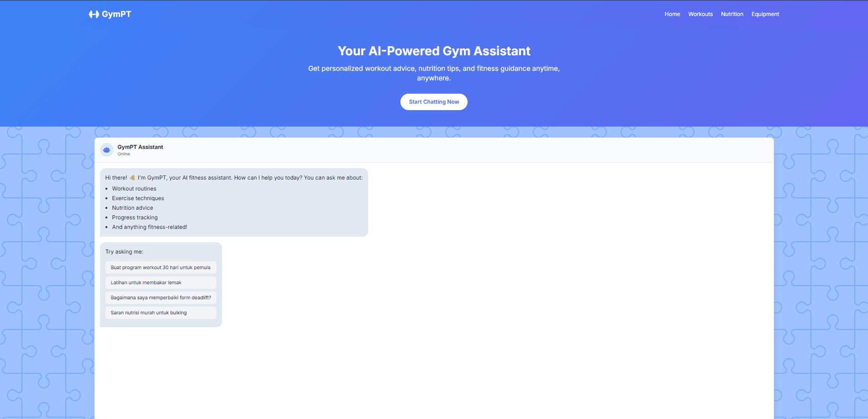Screen dimensions: 868x419
Task: Click the GymPT dumbbell logo icon
Action: [x=93, y=14]
